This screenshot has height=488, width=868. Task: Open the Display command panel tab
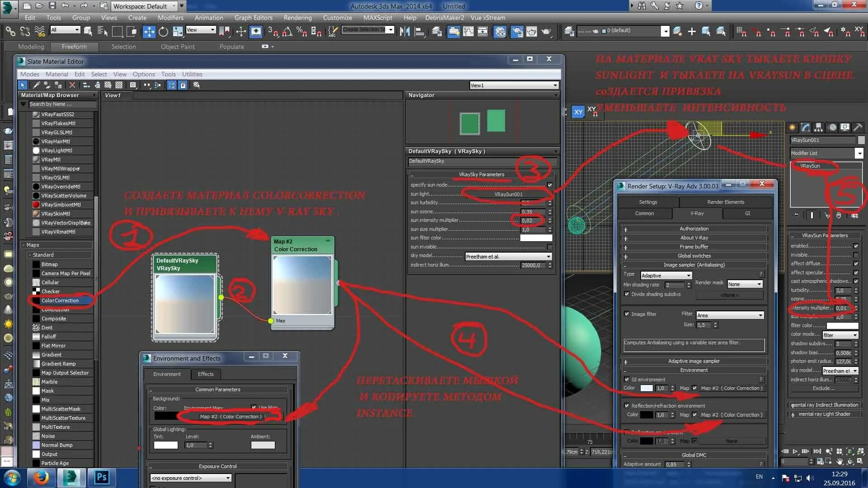[844, 127]
